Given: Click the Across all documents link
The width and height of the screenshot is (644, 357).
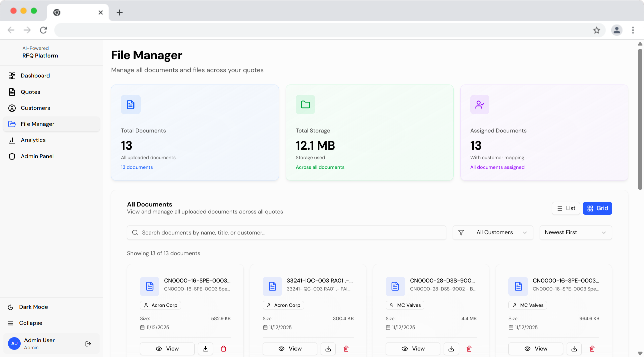Looking at the screenshot, I should tap(320, 167).
